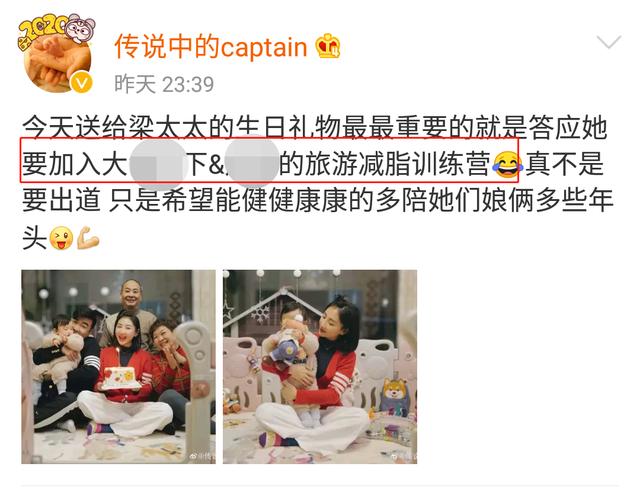Screen dimensions: 640x489
Task: Click the winking tongue-out emoji
Action: tap(61, 238)
